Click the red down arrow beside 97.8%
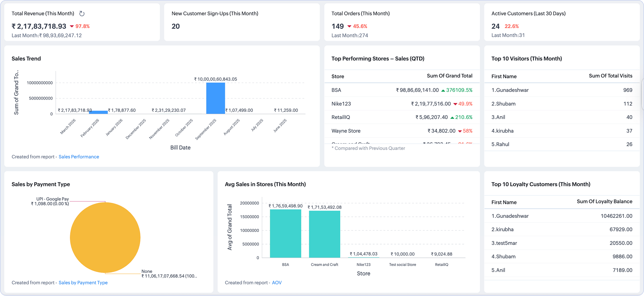The width and height of the screenshot is (644, 296). tap(72, 27)
